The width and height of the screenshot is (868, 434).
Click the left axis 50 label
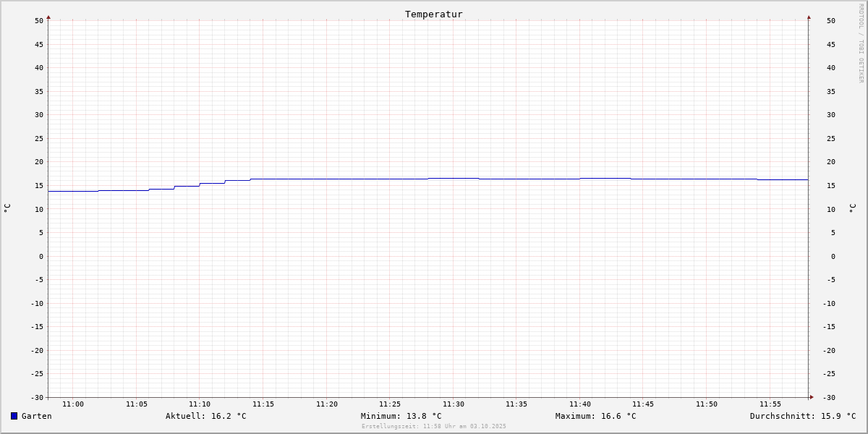39,21
